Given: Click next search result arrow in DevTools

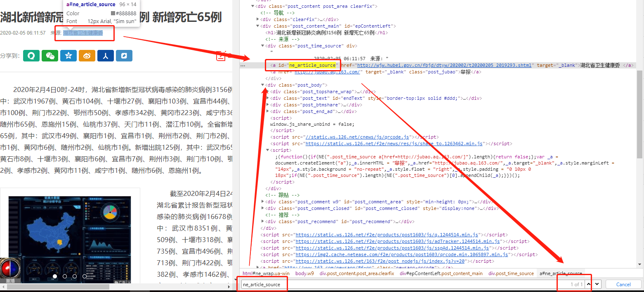Looking at the screenshot, I should (597, 284).
